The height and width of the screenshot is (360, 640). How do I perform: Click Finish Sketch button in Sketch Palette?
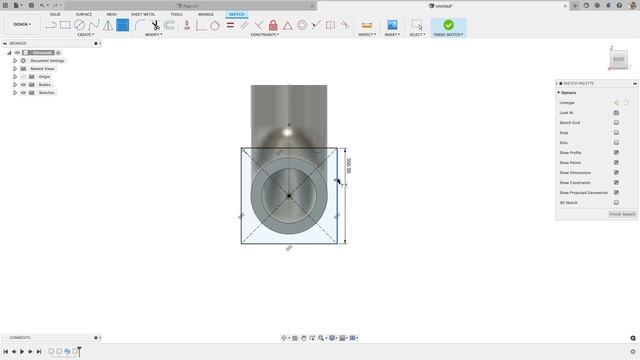(622, 214)
